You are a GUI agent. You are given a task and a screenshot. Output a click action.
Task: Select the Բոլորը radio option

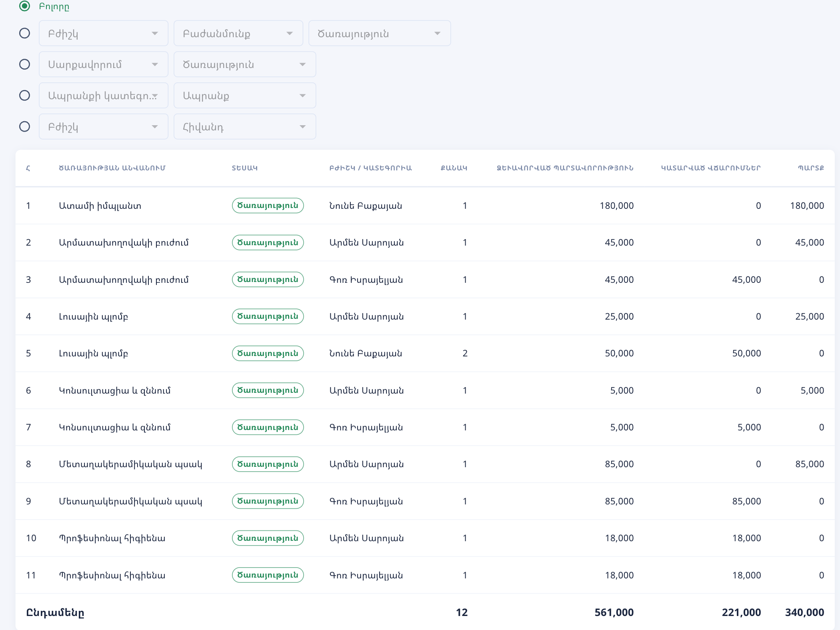point(25,6)
